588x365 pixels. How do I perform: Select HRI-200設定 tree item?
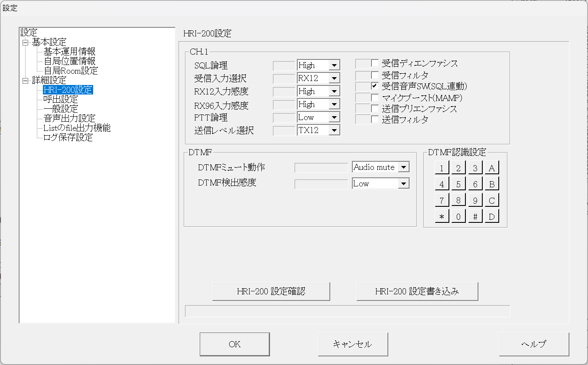coord(68,90)
